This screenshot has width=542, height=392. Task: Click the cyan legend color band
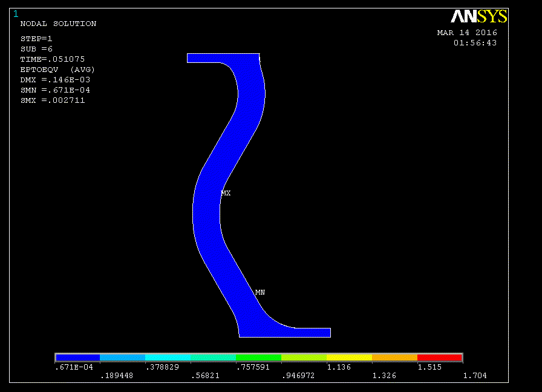click(168, 358)
